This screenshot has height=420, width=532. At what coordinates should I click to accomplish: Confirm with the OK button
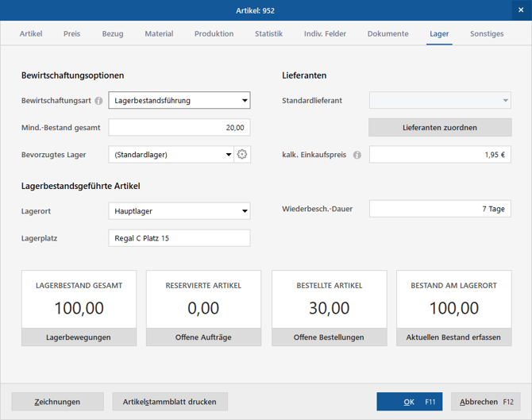[x=409, y=402]
